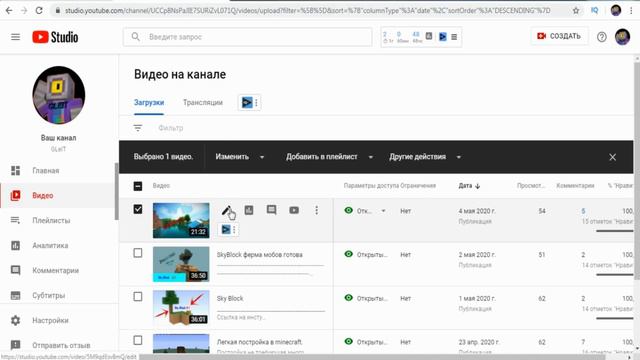The width and height of the screenshot is (640, 360).
Task: Open the 36:01 video thumbnail
Action: coord(181,308)
